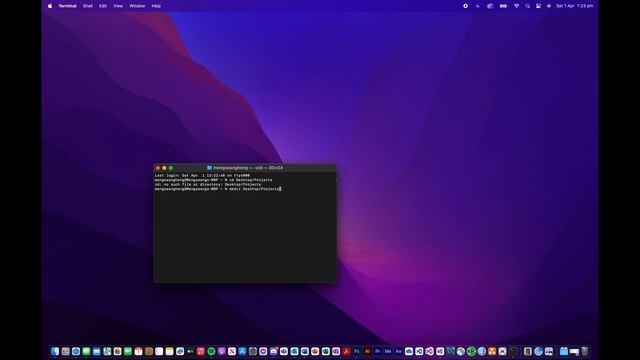Launch FaceTime from the Dock
The image size is (640, 360).
point(128,351)
